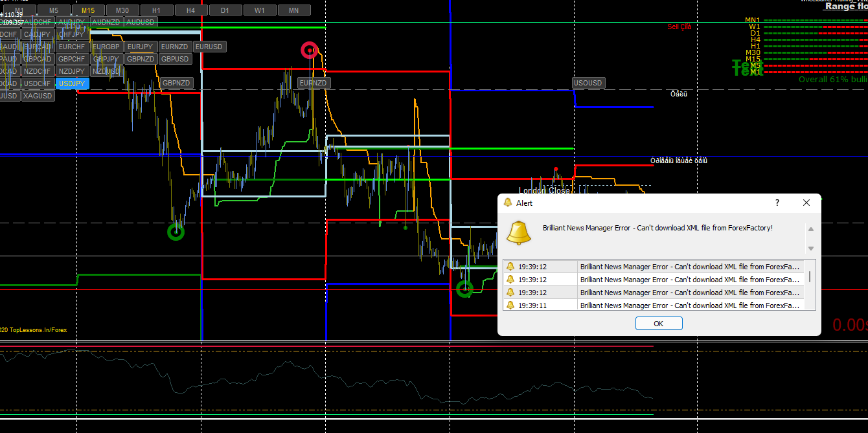Select the GBPCHF symbol button
Screen dimensions: 868x433
tap(72, 59)
